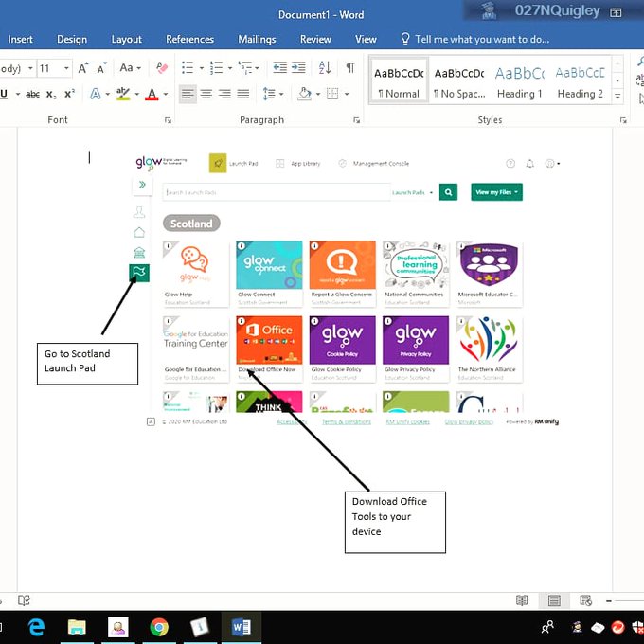Apply text highlight color
Screen dimensions: 644x644
pos(123,94)
